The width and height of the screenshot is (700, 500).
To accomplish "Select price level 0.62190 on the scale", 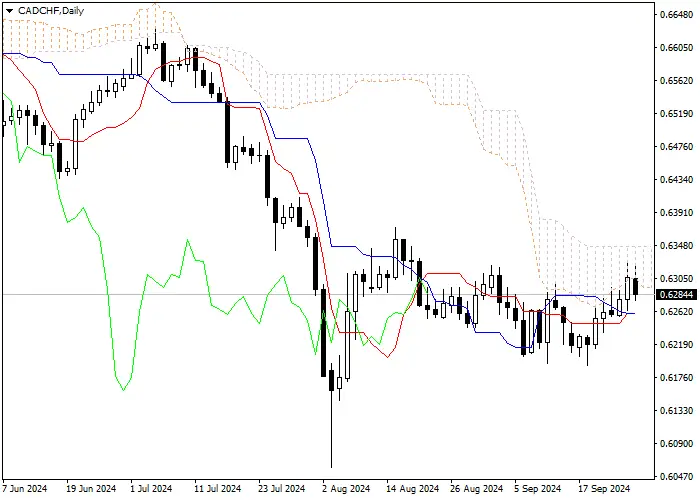I will 677,345.
